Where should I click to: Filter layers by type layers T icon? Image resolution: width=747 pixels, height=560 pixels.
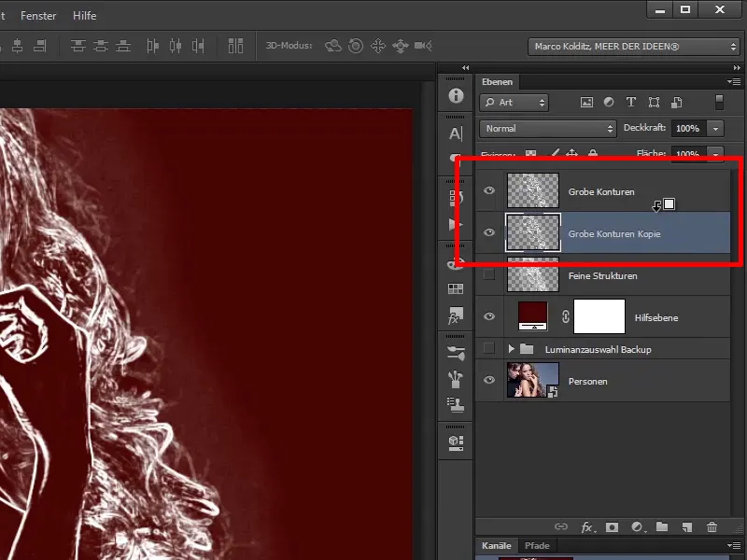pyautogui.click(x=631, y=102)
